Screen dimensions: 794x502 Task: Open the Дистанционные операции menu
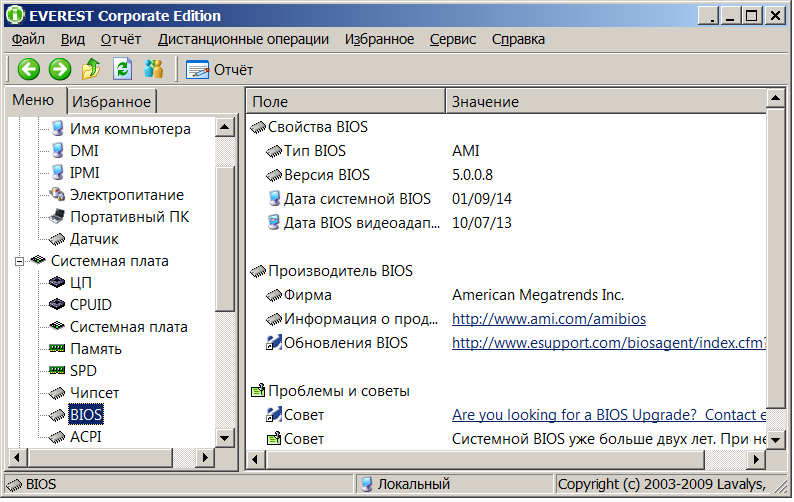[243, 39]
